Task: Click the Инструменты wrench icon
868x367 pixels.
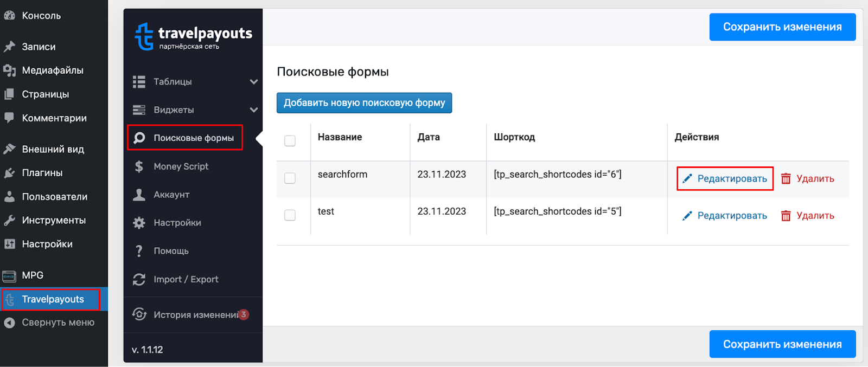Action: tap(9, 220)
